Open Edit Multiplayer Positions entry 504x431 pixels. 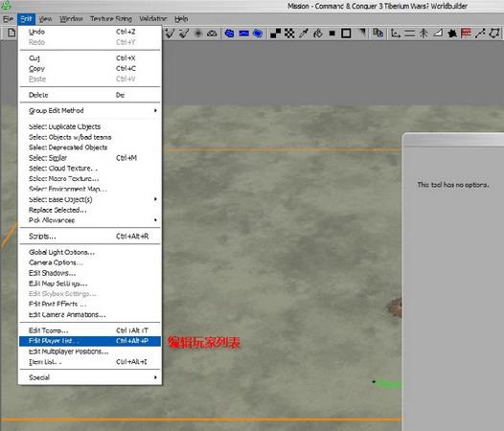pyautogui.click(x=90, y=352)
